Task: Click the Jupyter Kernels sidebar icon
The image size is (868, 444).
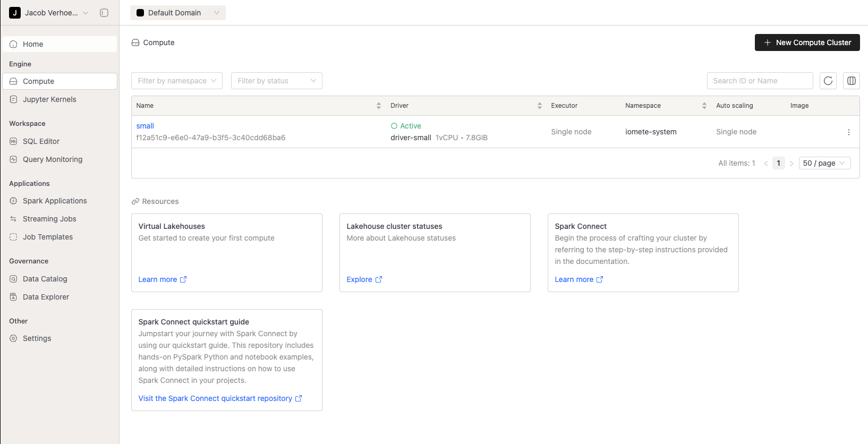Action: point(13,99)
